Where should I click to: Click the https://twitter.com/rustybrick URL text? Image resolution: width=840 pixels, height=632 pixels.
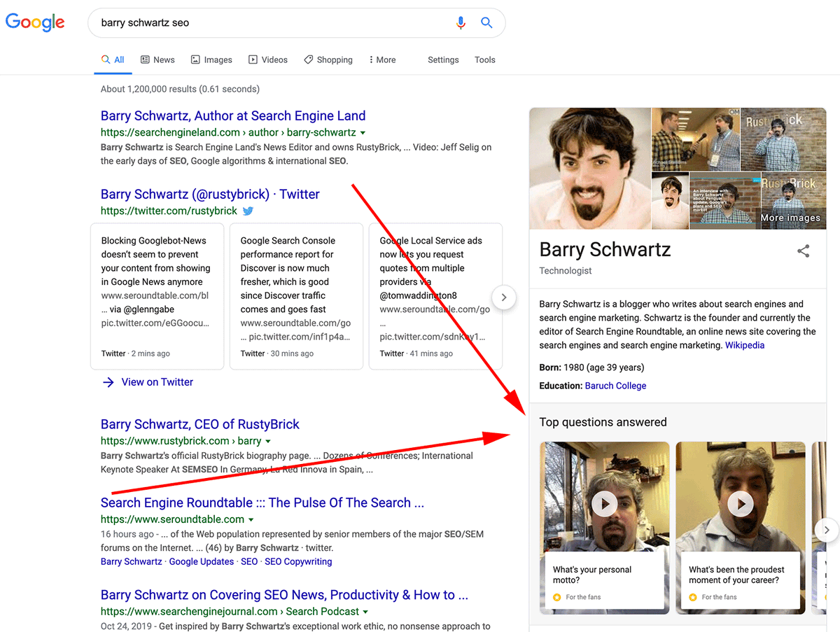pyautogui.click(x=169, y=211)
